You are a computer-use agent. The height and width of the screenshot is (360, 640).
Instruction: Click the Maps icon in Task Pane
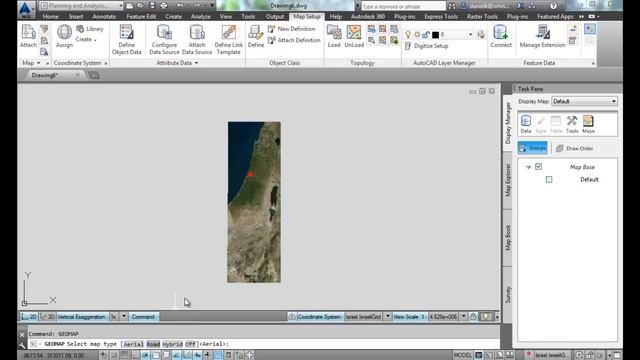[588, 124]
